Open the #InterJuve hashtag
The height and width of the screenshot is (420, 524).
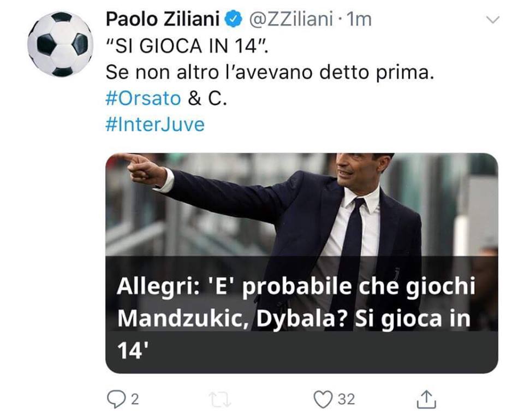point(155,125)
